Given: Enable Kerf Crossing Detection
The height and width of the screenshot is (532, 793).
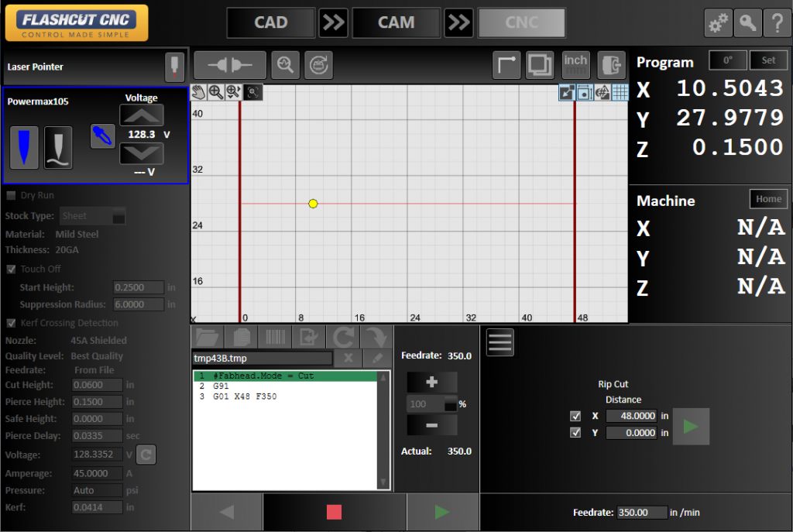Looking at the screenshot, I should (11, 321).
